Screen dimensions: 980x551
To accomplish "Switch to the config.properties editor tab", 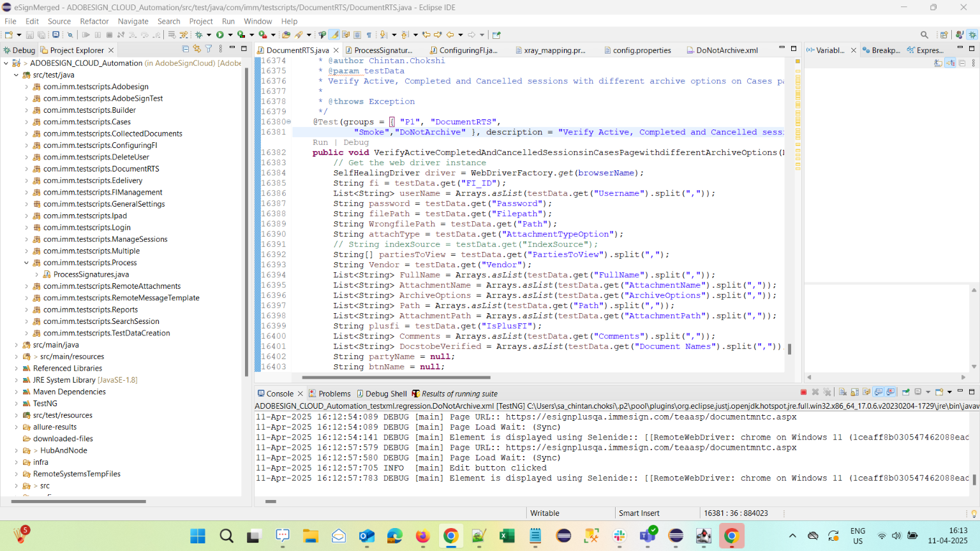I will pos(641,50).
